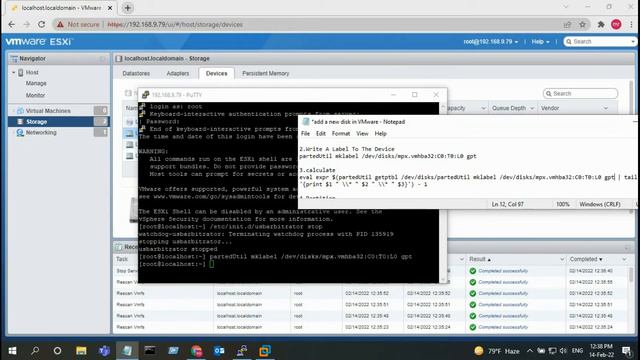The width and height of the screenshot is (640, 360).
Task: Open Outlook from the taskbar
Action: (219, 351)
